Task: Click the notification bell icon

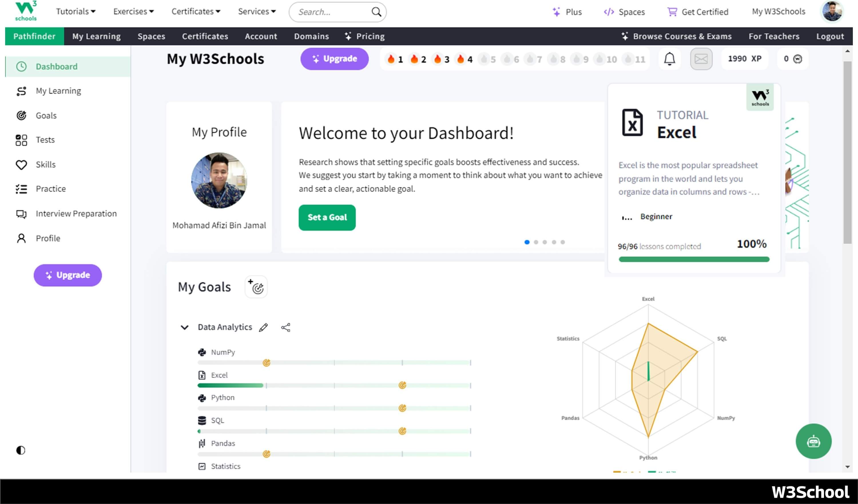Action: click(x=669, y=59)
